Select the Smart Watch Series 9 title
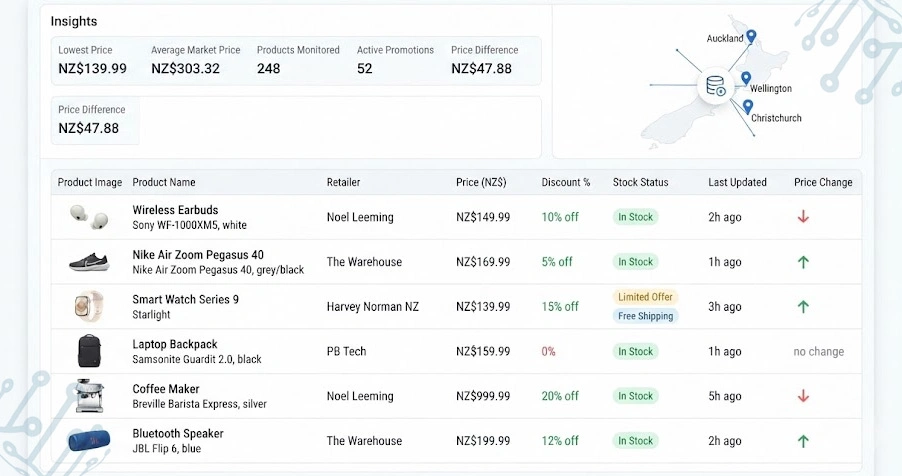This screenshot has width=902, height=476. [x=185, y=299]
